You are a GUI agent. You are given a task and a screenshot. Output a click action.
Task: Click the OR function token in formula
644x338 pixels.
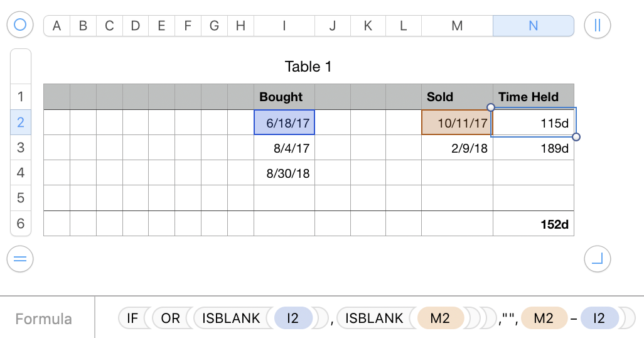point(170,319)
